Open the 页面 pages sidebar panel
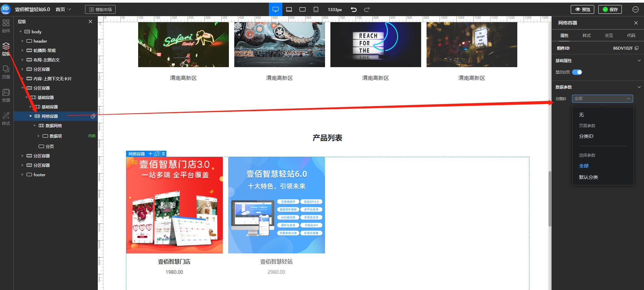Screen dimensions: 644x290 point(6,72)
